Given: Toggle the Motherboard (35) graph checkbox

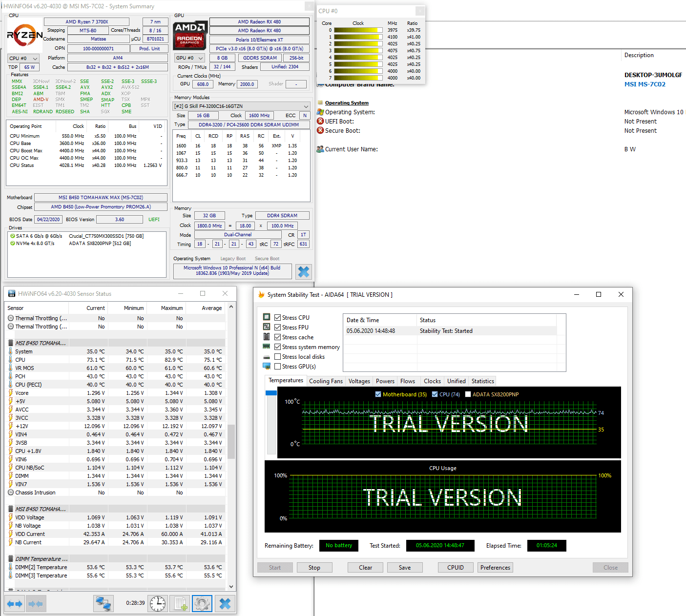Looking at the screenshot, I should coord(378,394).
